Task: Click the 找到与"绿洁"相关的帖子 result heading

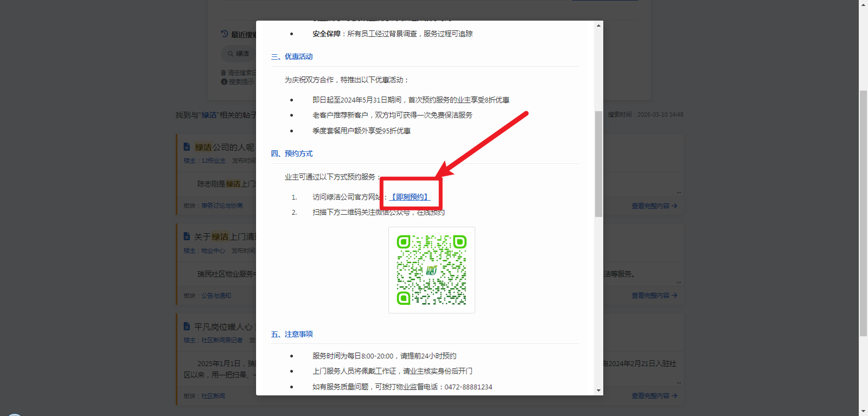Action: coord(216,115)
